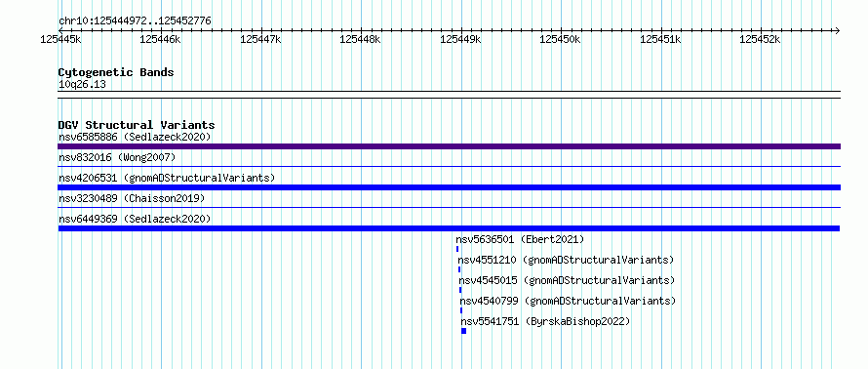868x369 pixels.
Task: Click the dark purple nsv6585886 variant bar
Action: click(x=449, y=146)
